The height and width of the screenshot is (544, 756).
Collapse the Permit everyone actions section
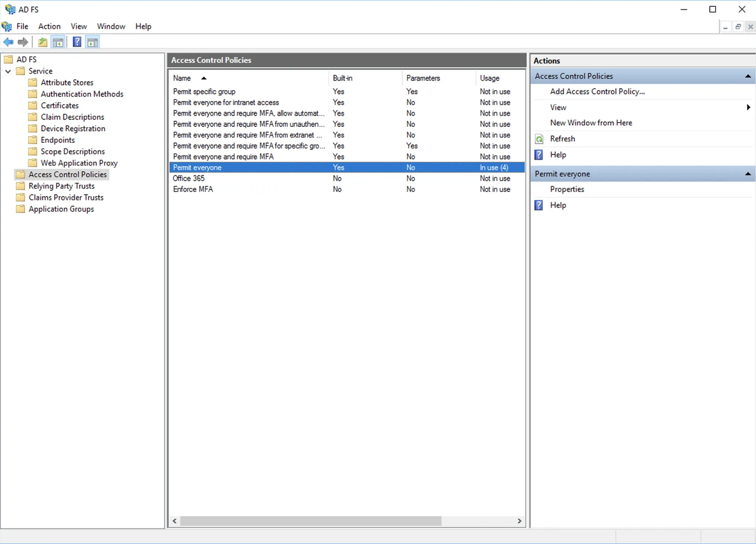point(748,174)
